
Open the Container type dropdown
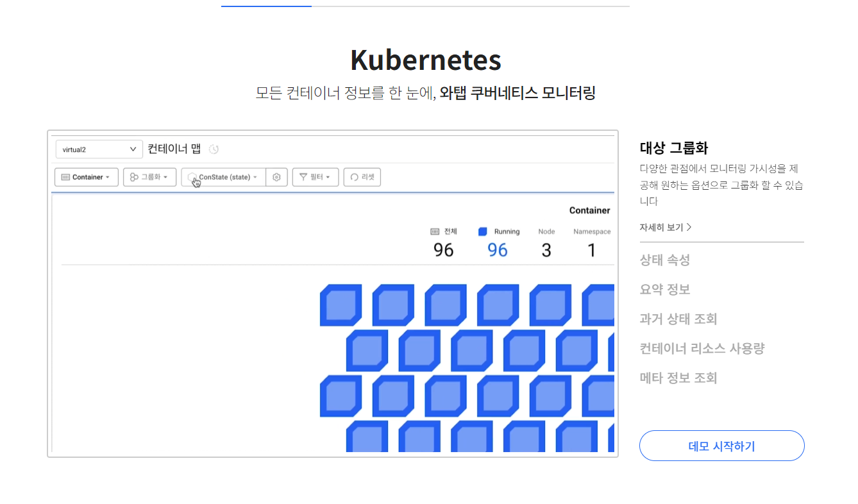tap(87, 177)
